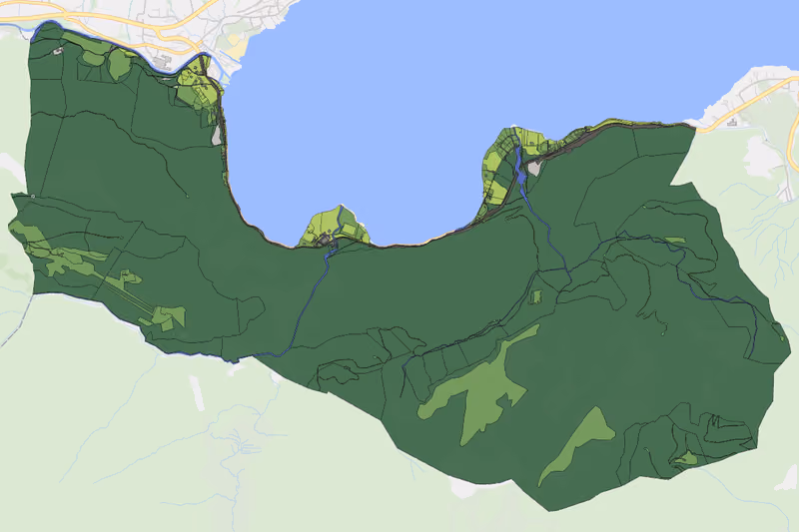
Task: Click the small grey building icon northeast
Action: pyautogui.click(x=733, y=122)
